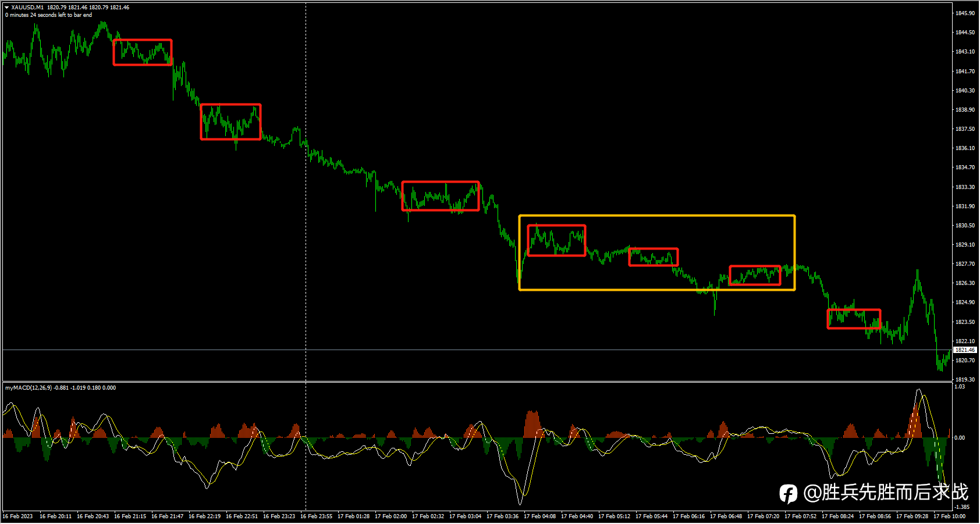Click the "17 Feb 08:24" time label
The image size is (980, 524).
point(837,516)
